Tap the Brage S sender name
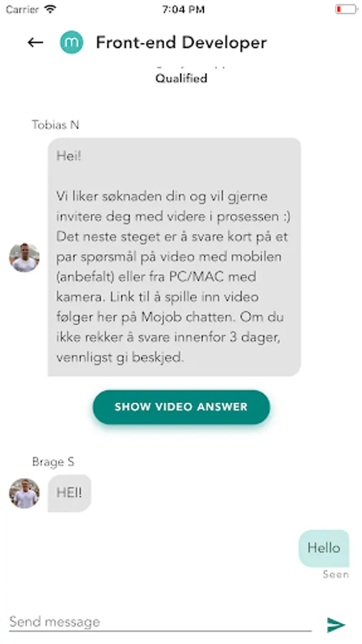 click(x=53, y=462)
